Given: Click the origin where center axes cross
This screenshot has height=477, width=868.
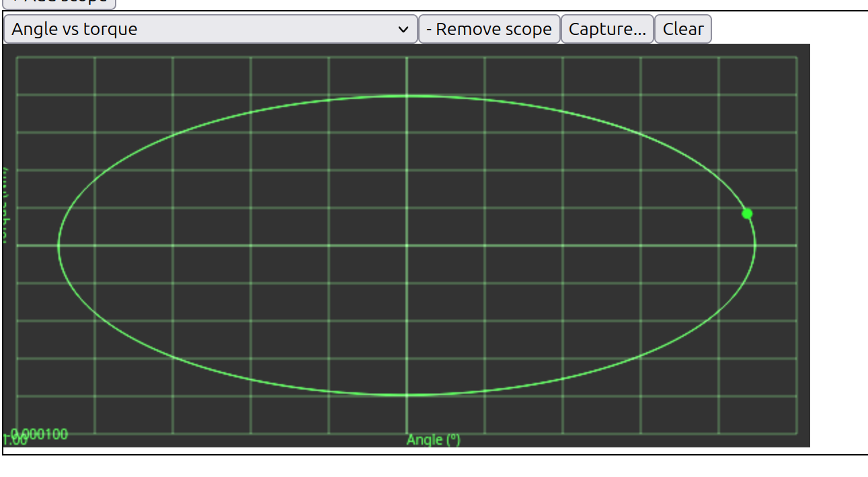Looking at the screenshot, I should [406, 246].
